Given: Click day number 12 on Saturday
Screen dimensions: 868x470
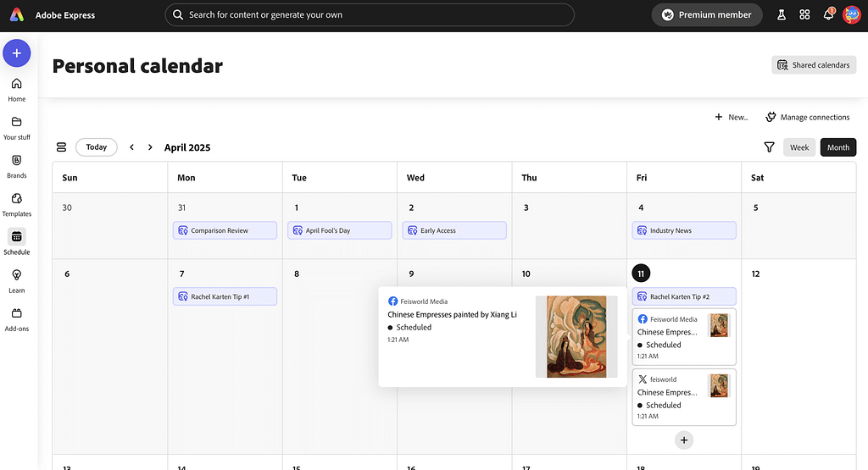Looking at the screenshot, I should 755,274.
